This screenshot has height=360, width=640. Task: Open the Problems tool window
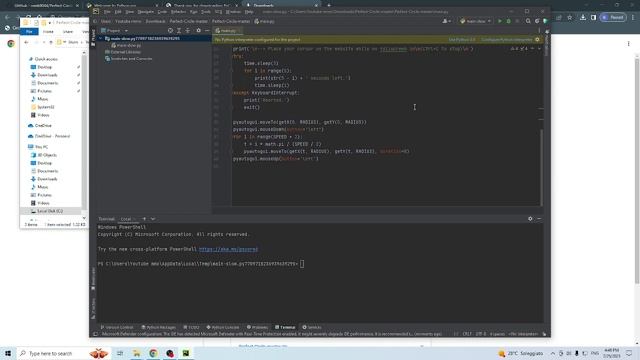(x=257, y=327)
